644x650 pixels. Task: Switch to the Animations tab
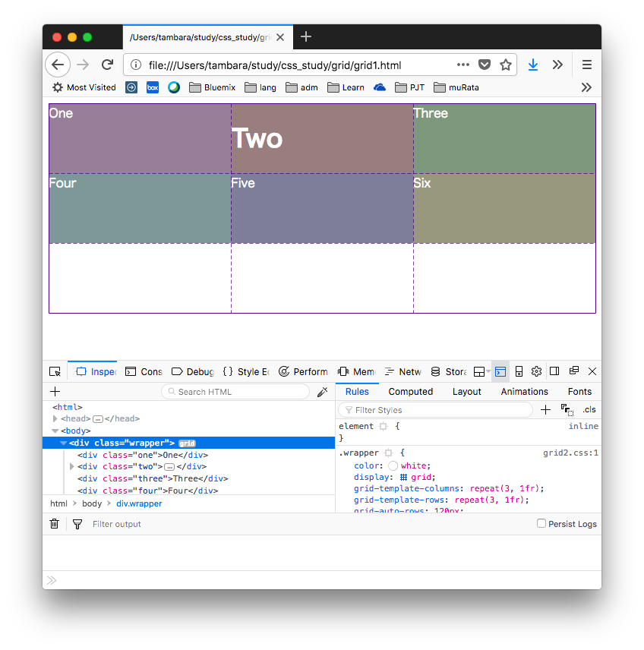524,391
